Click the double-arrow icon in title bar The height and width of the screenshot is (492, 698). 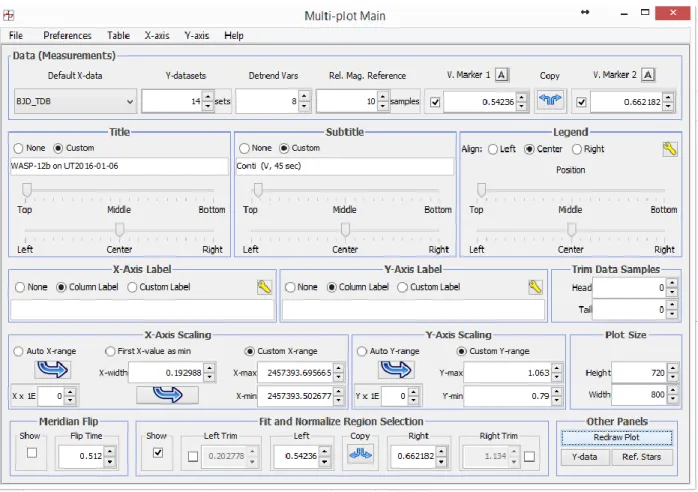point(585,12)
